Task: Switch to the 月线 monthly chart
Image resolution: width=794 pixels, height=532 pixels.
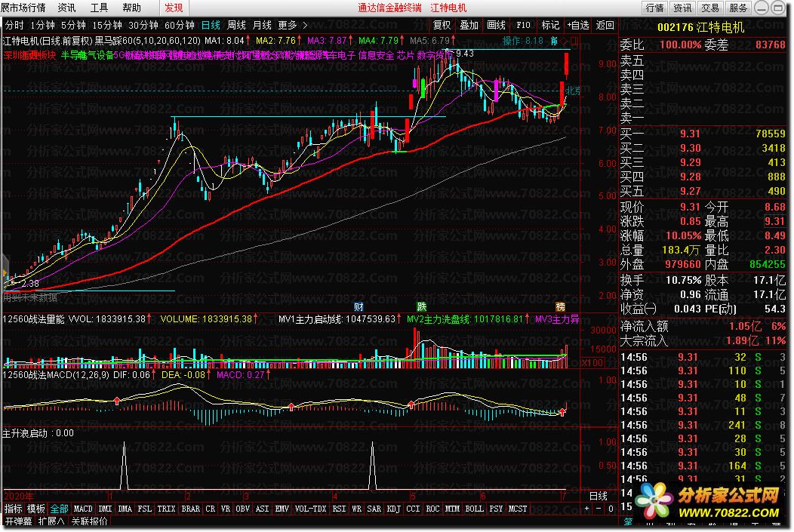Action: (262, 25)
